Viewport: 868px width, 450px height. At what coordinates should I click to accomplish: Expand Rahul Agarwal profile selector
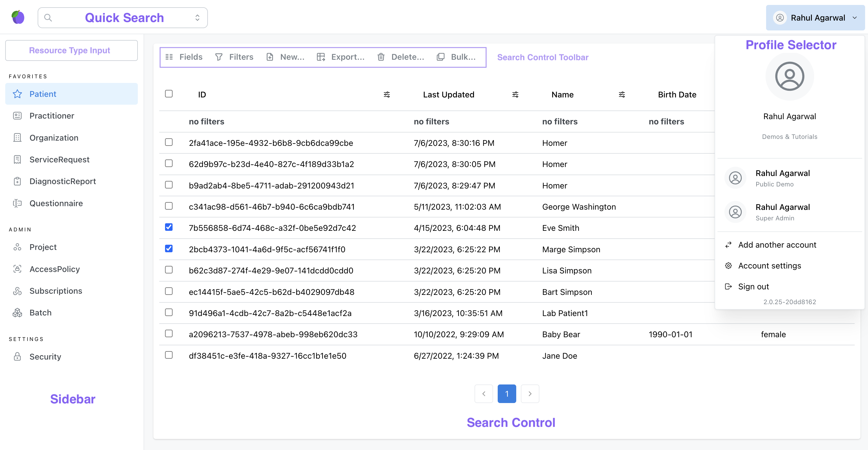click(815, 17)
